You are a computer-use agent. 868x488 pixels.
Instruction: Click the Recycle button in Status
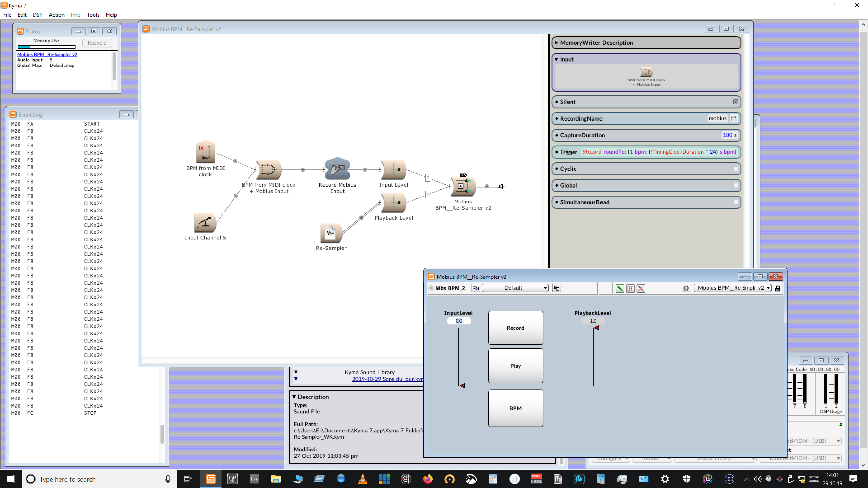point(97,43)
